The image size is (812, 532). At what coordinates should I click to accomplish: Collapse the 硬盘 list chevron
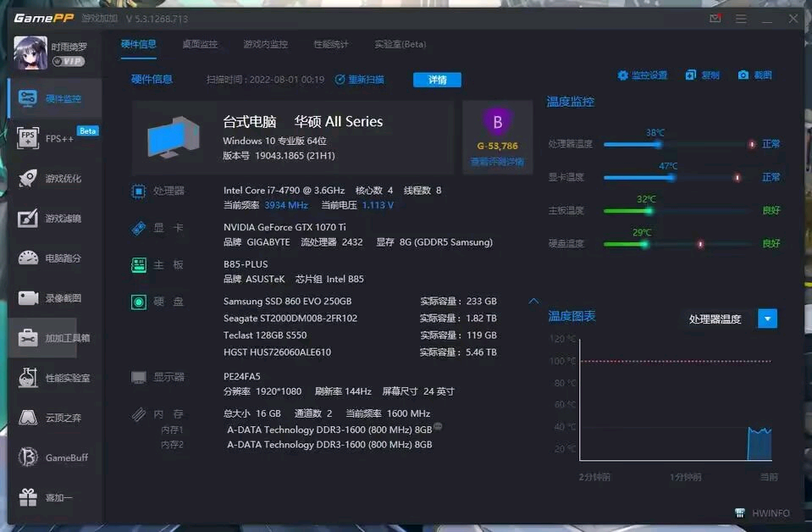coord(533,301)
